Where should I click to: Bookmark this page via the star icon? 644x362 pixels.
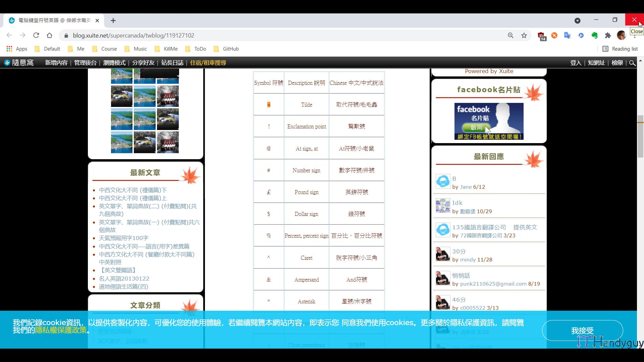524,35
